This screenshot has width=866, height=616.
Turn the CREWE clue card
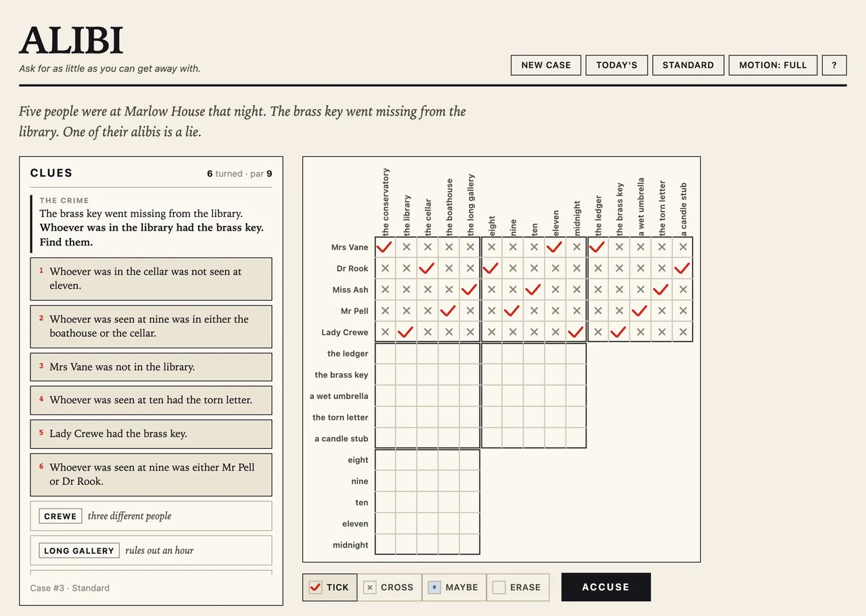point(151,516)
